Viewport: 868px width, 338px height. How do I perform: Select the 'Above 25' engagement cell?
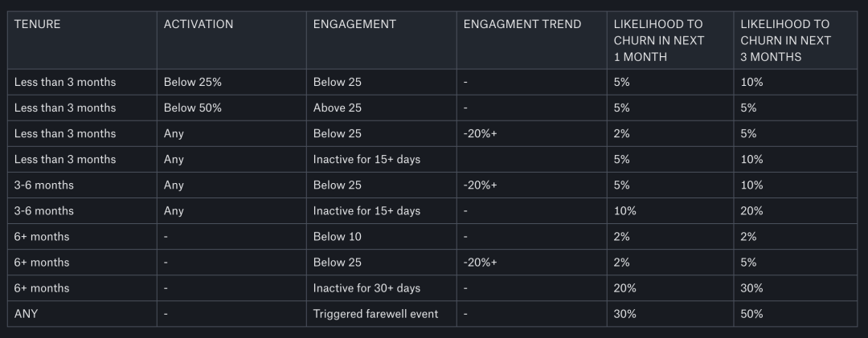coord(338,108)
